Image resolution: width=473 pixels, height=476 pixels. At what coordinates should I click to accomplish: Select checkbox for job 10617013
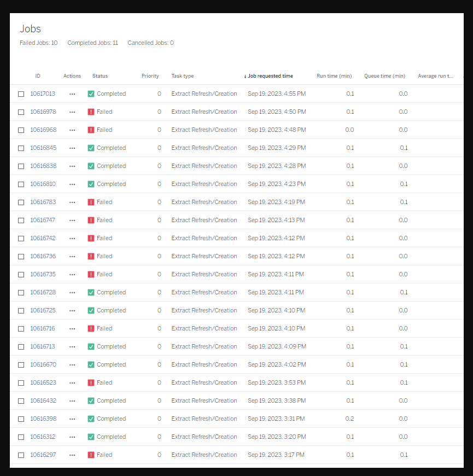(x=21, y=94)
